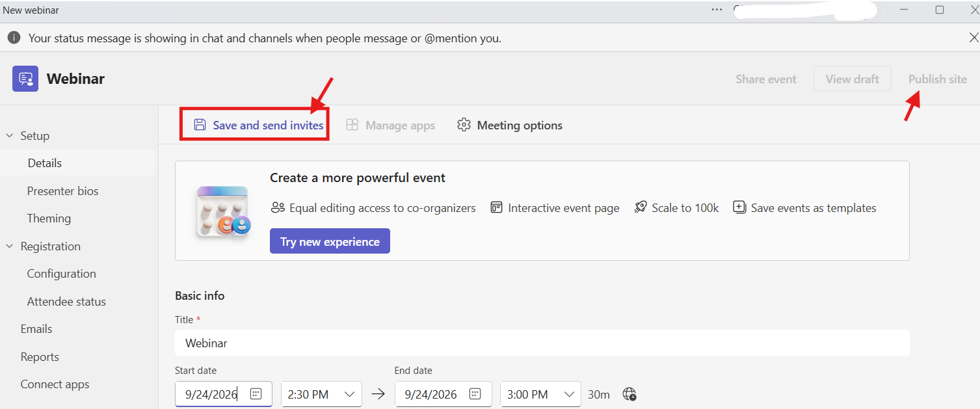Viewport: 980px width, 409px height.
Task: Open the Theming section
Action: (49, 218)
